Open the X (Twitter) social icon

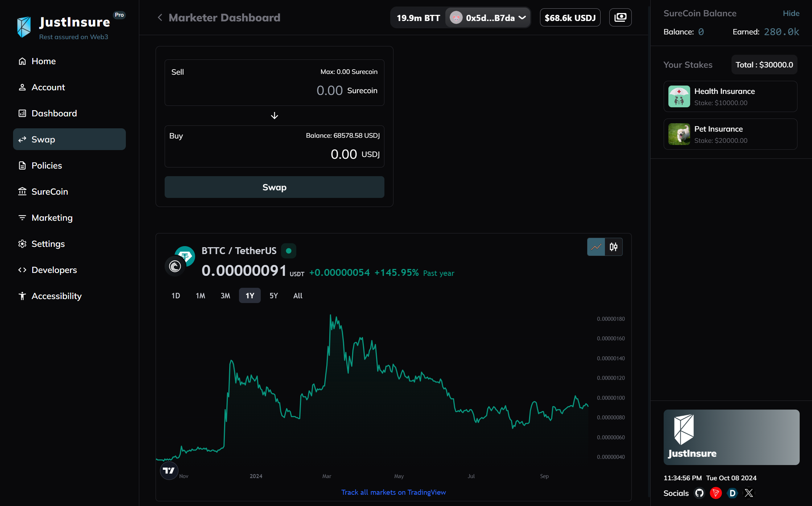click(x=749, y=493)
